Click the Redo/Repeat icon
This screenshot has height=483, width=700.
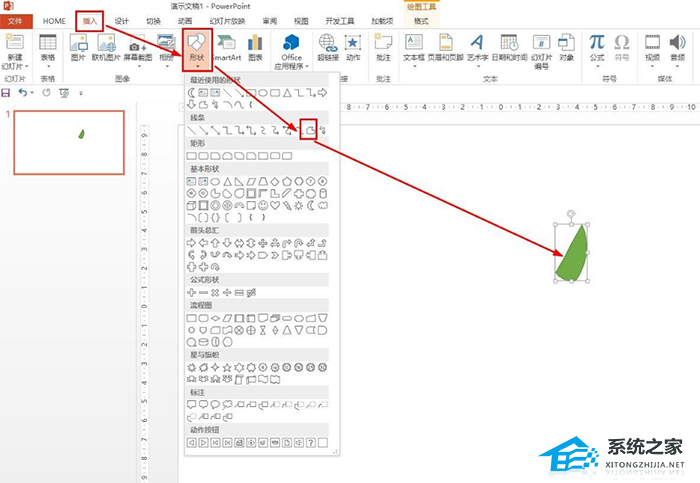coord(46,93)
